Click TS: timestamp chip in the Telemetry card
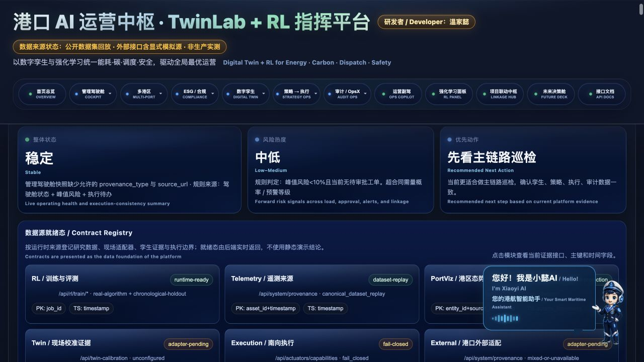 pos(326,308)
